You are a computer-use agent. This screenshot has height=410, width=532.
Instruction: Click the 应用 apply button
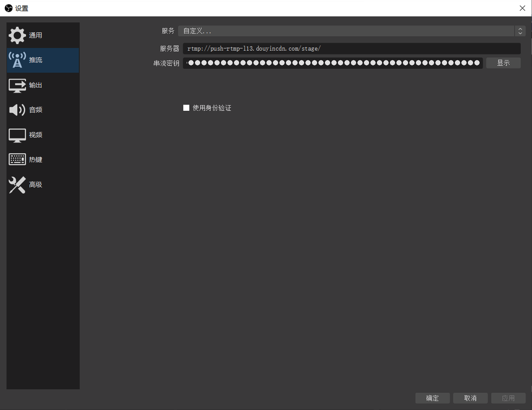click(x=509, y=398)
